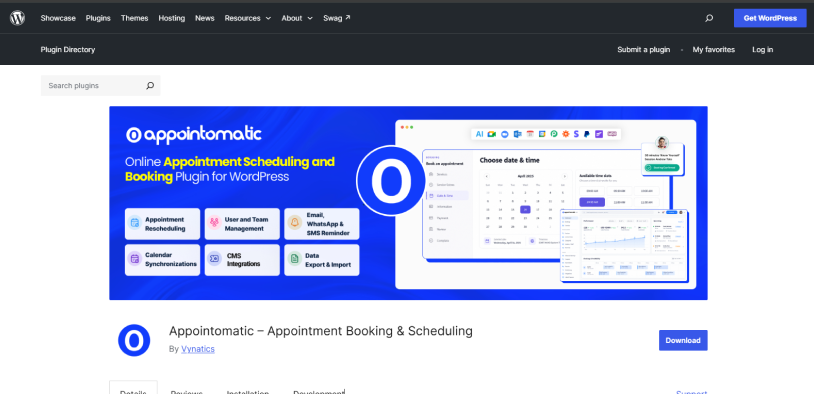Viewport: 814px width, 394px height.
Task: Go to Plugin Directory home
Action: tap(68, 50)
